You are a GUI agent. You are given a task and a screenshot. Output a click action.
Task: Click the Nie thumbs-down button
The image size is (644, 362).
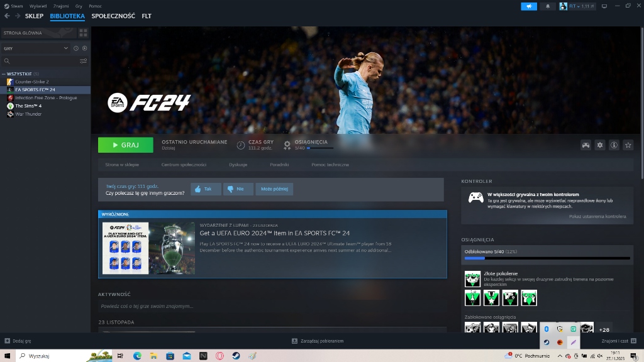238,189
